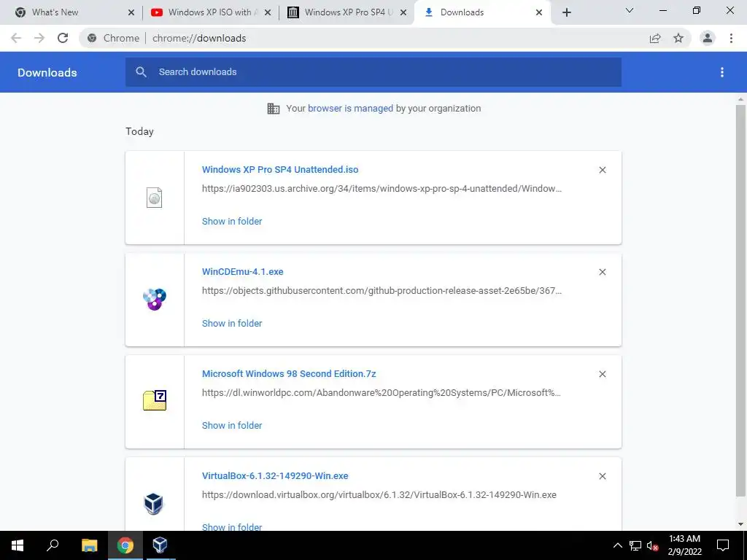Click the 'browser is managed' link
The height and width of the screenshot is (560, 747).
pyautogui.click(x=351, y=108)
